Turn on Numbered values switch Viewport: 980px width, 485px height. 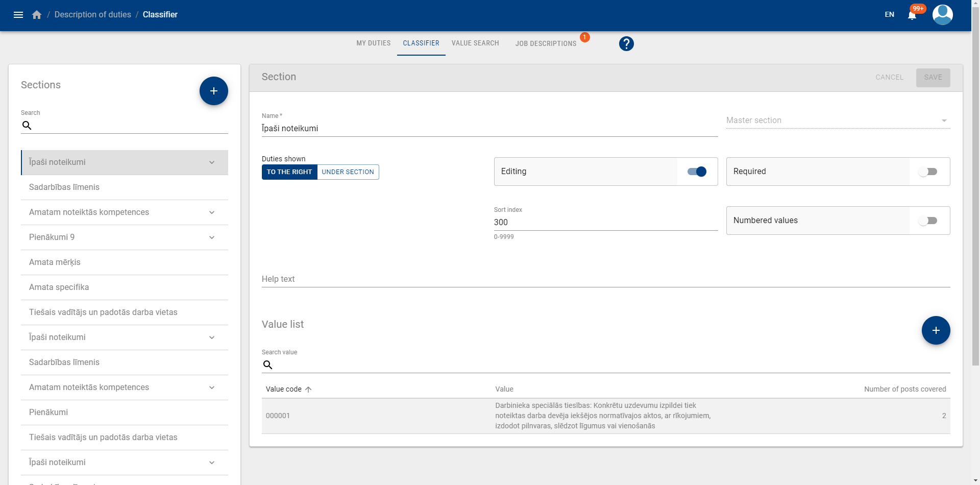[x=928, y=221]
